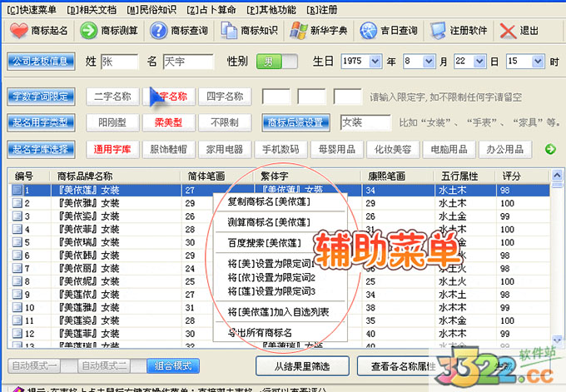The width and height of the screenshot is (566, 392).
Task: Open birth hour dropdown 15
Action: (538, 62)
